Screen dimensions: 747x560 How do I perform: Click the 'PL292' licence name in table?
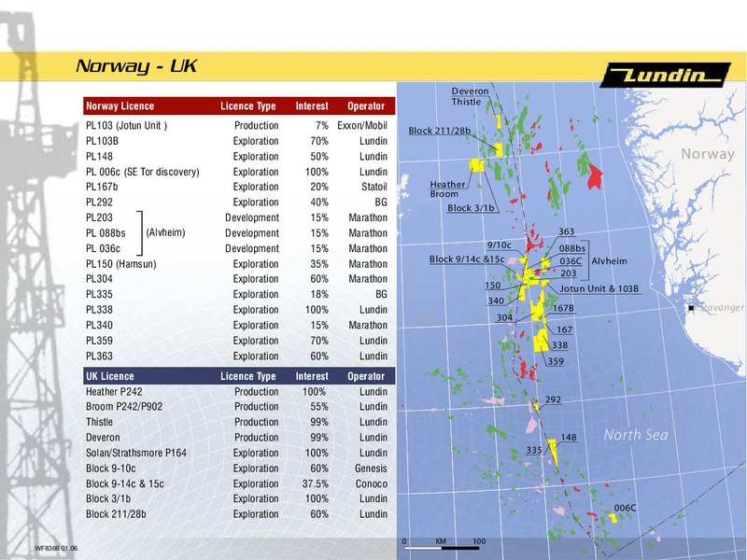(99, 202)
